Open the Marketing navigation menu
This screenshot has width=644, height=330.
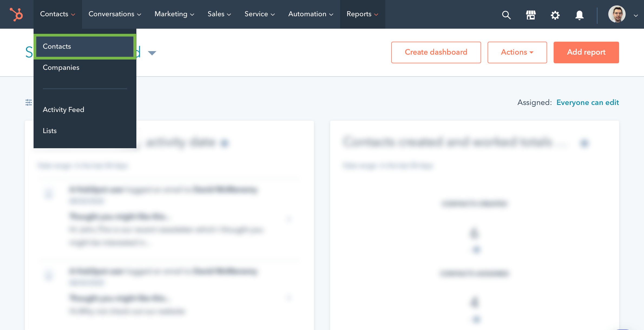174,14
